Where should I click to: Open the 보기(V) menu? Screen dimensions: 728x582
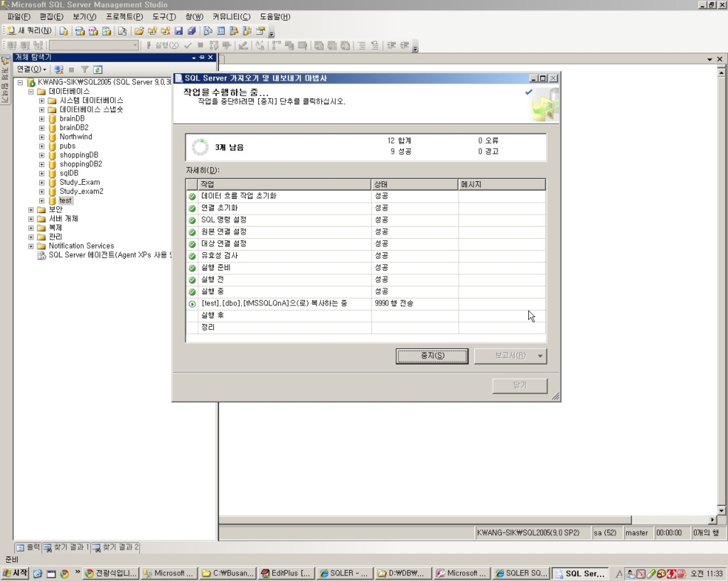[x=85, y=17]
